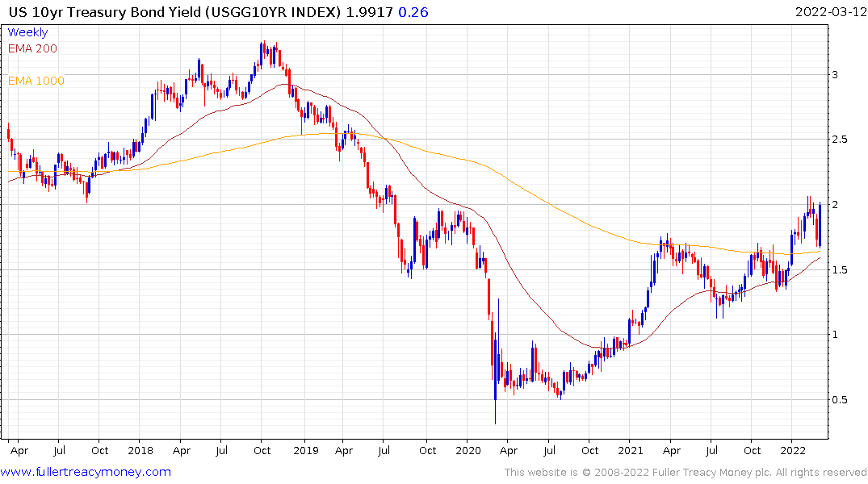Click the date 2022-03-12

tap(830, 12)
